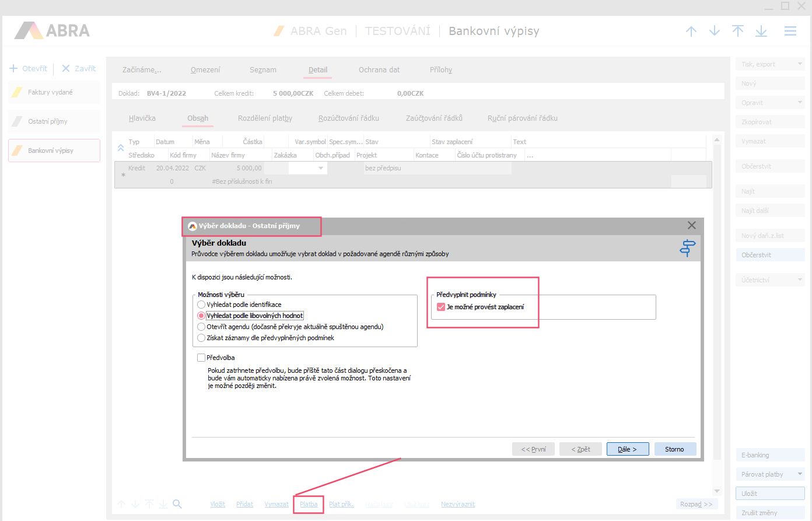Click the 'Dále >' button
Screen dimensions: 812x521
[627, 449]
